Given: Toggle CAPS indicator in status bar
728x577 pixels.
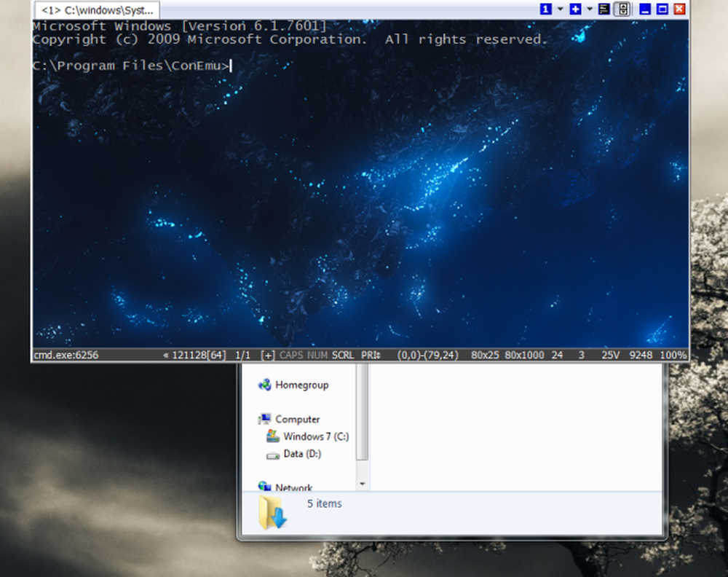Looking at the screenshot, I should [291, 356].
